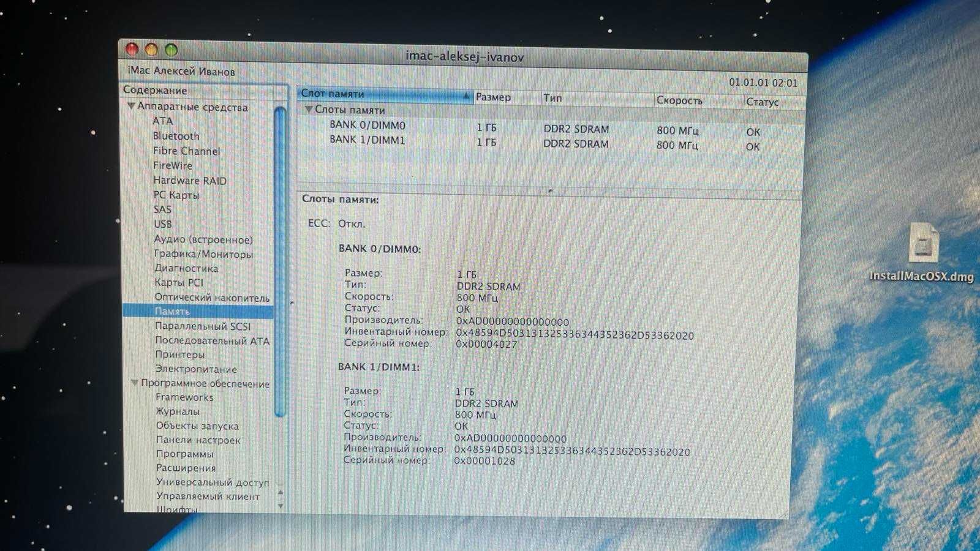Viewport: 980px width, 551px height.
Task: Open the Fibre Channel section
Action: click(186, 151)
